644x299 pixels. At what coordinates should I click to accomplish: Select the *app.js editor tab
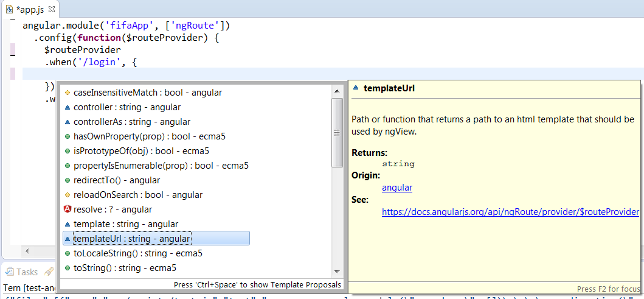tap(30, 9)
